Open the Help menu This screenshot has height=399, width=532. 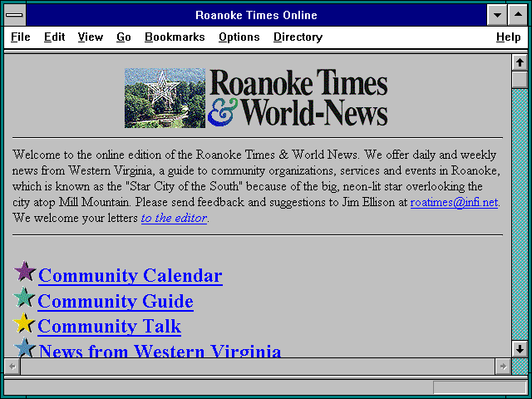click(508, 37)
